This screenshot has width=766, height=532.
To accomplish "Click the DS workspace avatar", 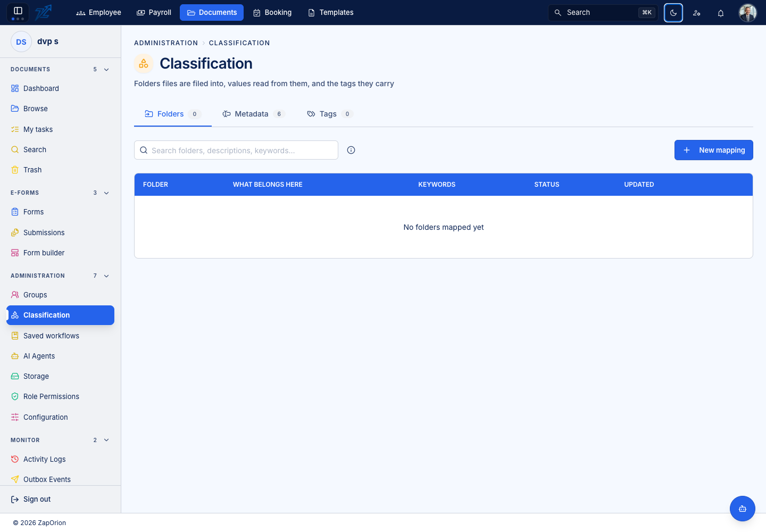I will (21, 41).
